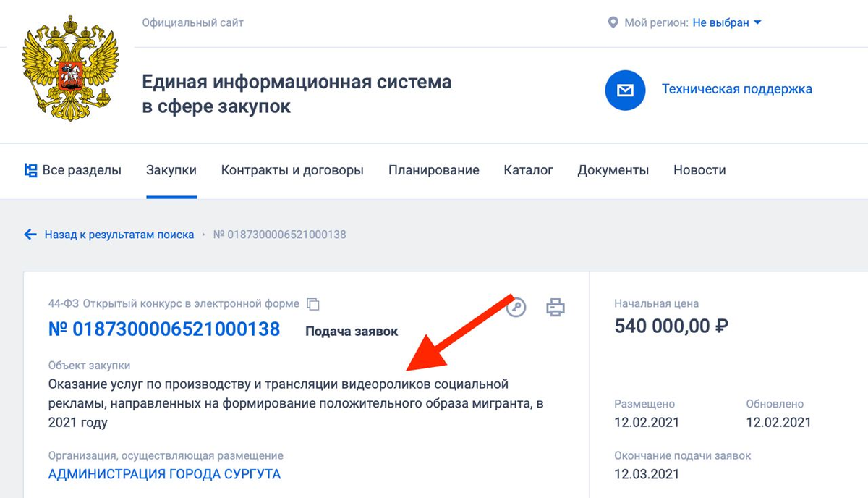
Task: Select the active Закупки tab
Action: point(171,169)
